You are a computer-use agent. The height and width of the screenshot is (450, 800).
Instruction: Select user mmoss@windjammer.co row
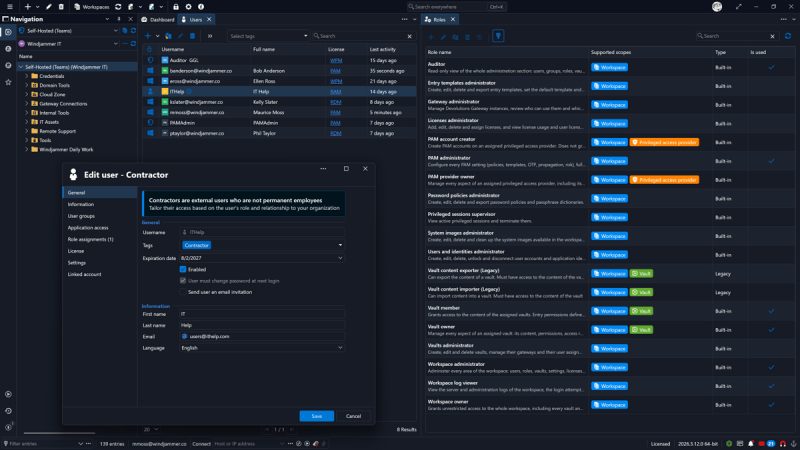coord(280,112)
